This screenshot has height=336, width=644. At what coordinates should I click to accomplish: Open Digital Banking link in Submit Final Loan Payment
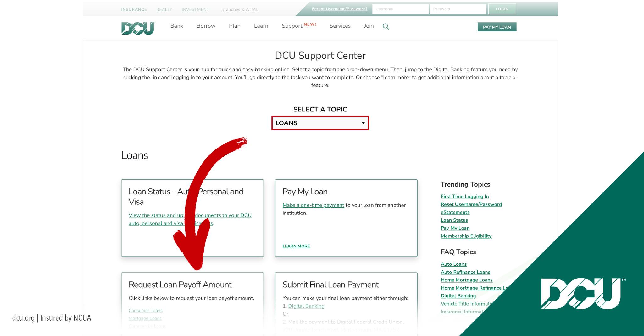[x=306, y=306]
